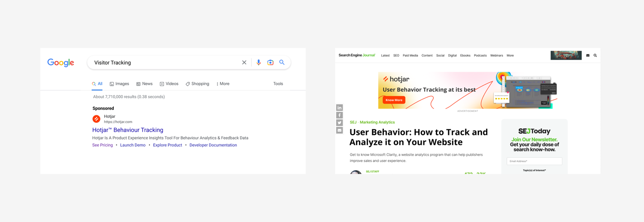Open the Hotjar™ Behaviour Tracking ad title
This screenshot has width=644, height=222.
[128, 130]
